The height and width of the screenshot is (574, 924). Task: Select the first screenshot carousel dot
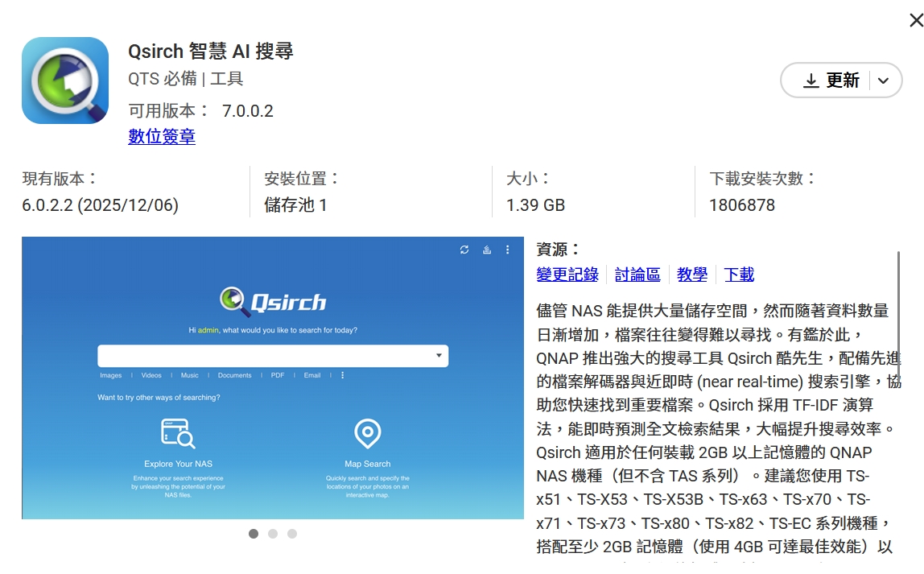[x=254, y=534]
